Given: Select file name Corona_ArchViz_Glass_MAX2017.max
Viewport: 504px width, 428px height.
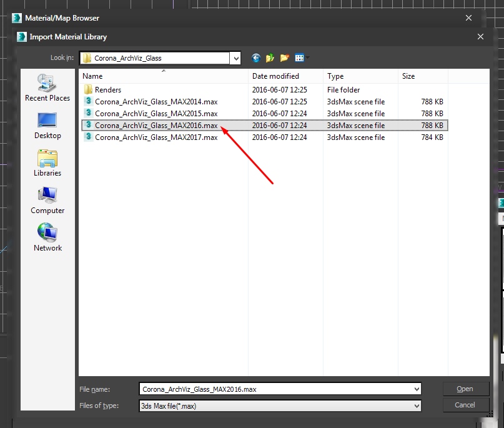Looking at the screenshot, I should point(156,137).
